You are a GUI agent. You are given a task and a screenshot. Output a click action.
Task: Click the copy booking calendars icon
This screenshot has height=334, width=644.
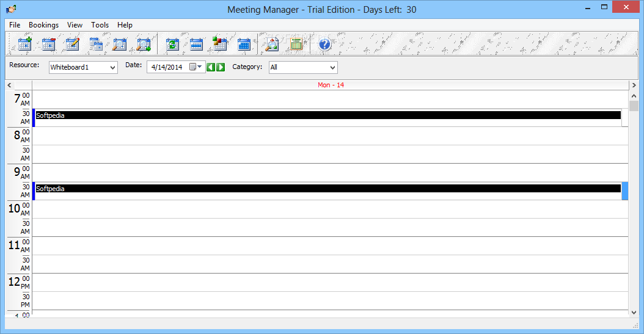tap(96, 43)
